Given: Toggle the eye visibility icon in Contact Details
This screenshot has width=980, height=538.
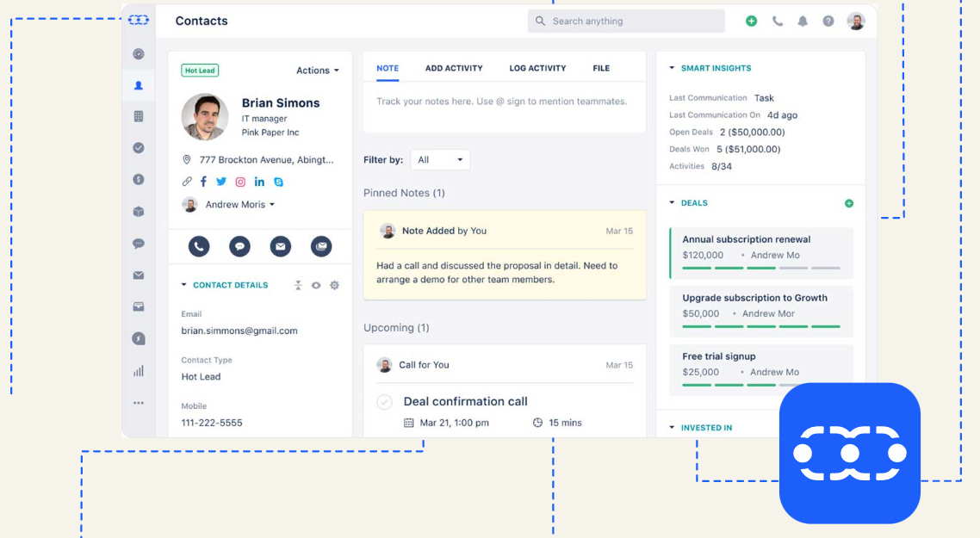Looking at the screenshot, I should 316,285.
